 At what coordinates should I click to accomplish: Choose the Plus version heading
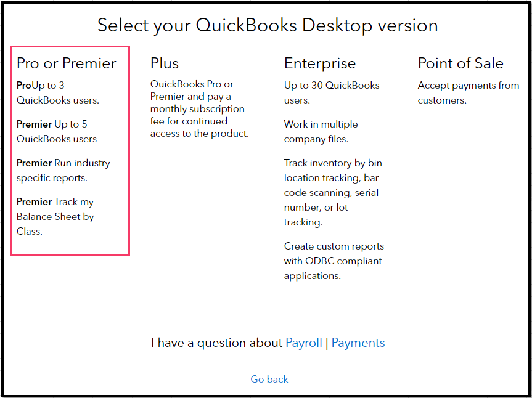[165, 63]
